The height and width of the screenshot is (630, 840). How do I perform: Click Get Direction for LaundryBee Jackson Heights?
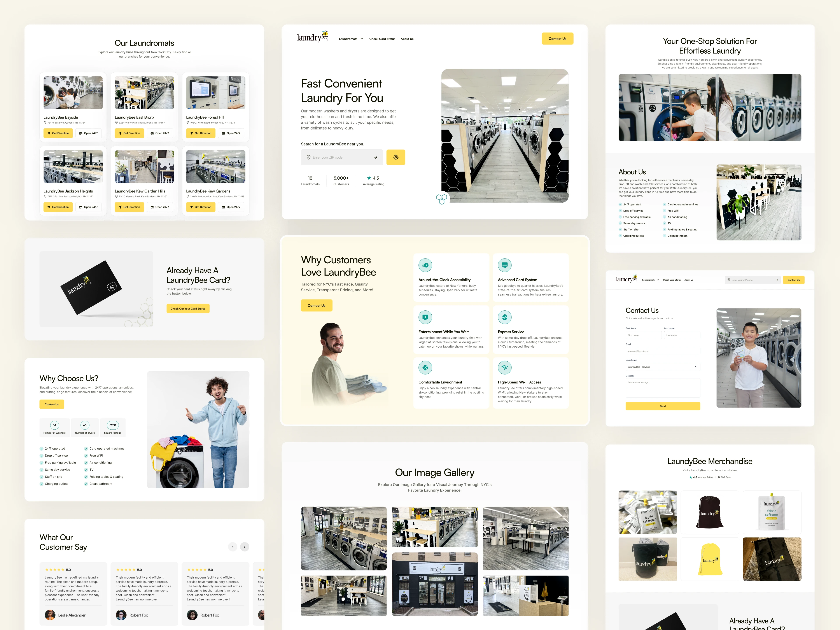[x=58, y=207]
